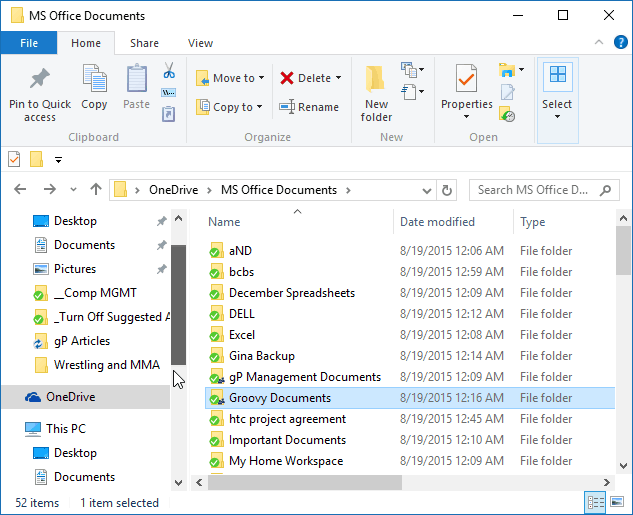633x515 pixels.
Task: Click the Edit document icon
Action: (x=507, y=92)
